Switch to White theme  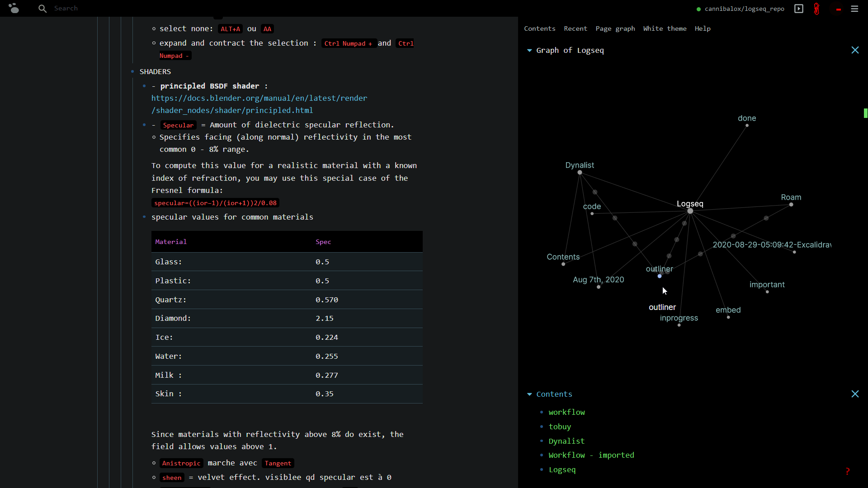coord(665,28)
